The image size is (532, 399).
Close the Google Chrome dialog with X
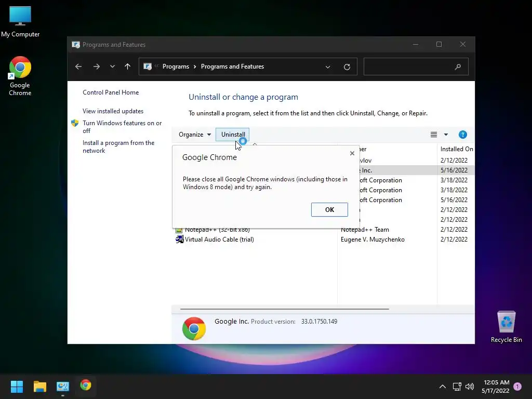(352, 153)
